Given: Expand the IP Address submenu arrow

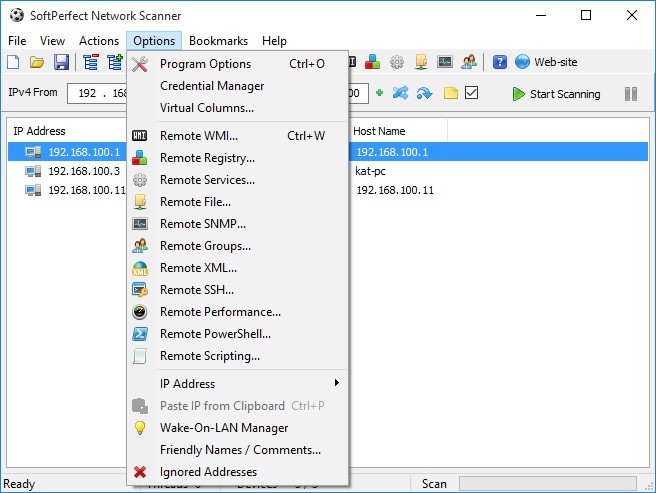Looking at the screenshot, I should tap(336, 383).
